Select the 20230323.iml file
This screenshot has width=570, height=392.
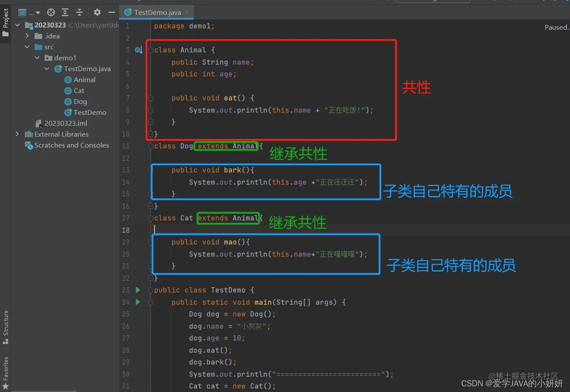(66, 123)
